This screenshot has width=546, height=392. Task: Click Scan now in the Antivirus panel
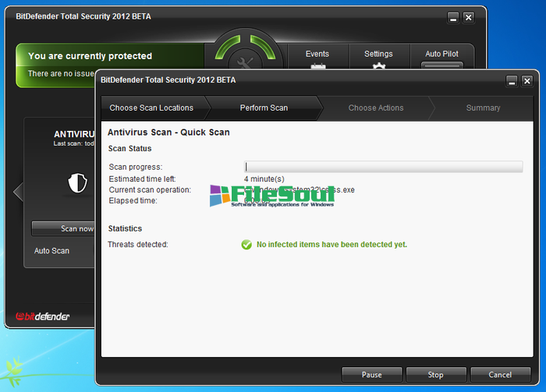click(x=63, y=228)
